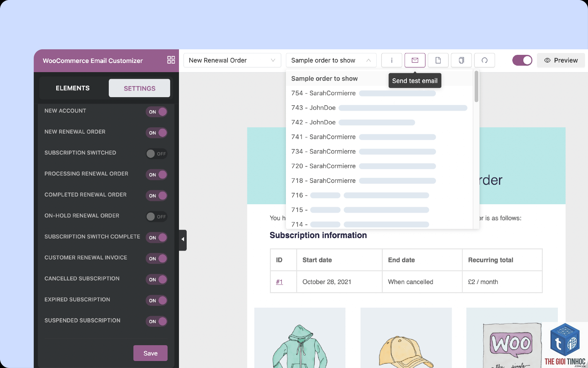The width and height of the screenshot is (588, 368).
Task: Click the When cancelled end date cell
Action: pos(422,282)
